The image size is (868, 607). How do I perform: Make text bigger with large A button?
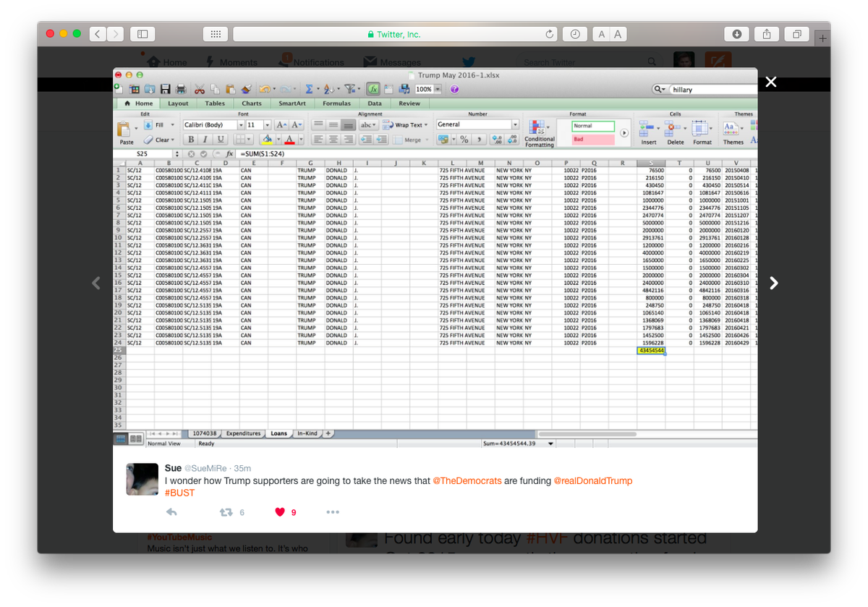pos(618,34)
